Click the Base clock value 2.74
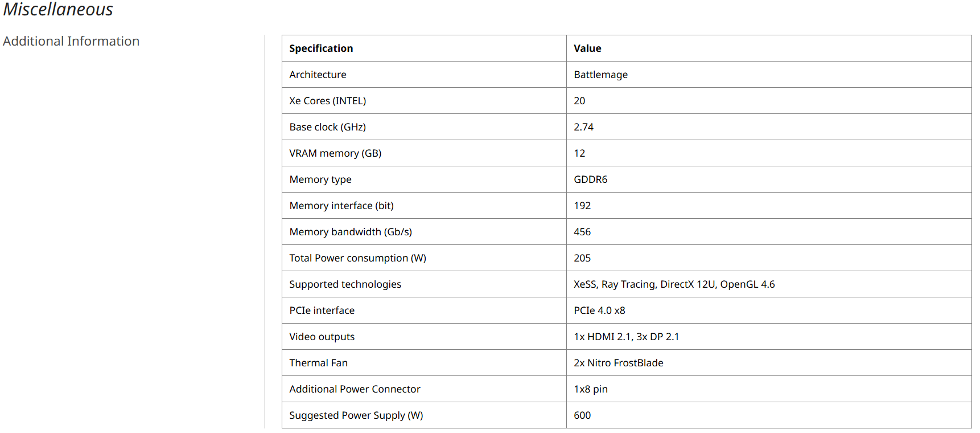This screenshot has height=433, width=980. click(583, 127)
